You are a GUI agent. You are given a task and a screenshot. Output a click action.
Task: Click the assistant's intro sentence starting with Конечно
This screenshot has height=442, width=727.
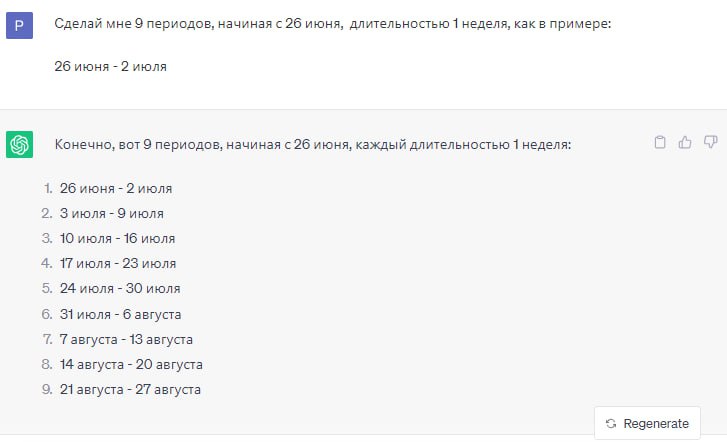pyautogui.click(x=312, y=145)
